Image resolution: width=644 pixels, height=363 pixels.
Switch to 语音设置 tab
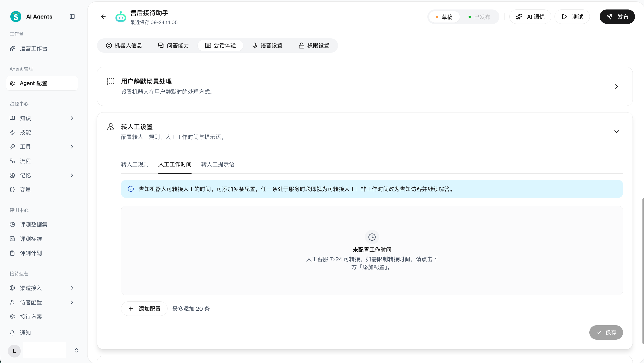click(x=268, y=45)
